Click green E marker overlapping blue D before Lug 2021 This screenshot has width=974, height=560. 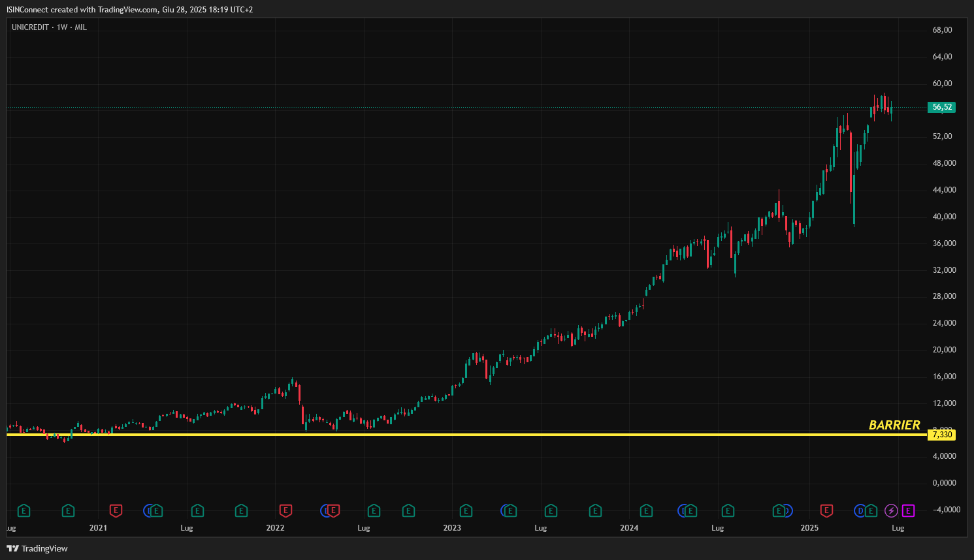(x=156, y=510)
